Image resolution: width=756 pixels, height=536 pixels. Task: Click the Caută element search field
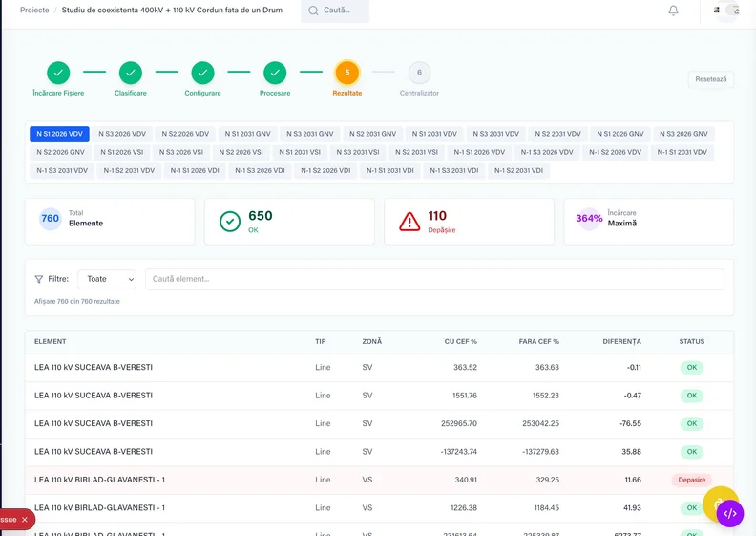(434, 279)
